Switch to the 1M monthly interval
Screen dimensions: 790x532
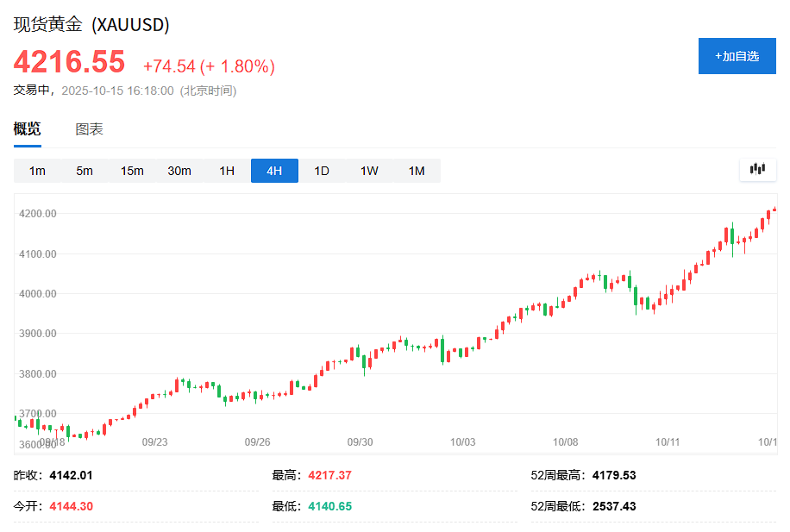click(417, 171)
